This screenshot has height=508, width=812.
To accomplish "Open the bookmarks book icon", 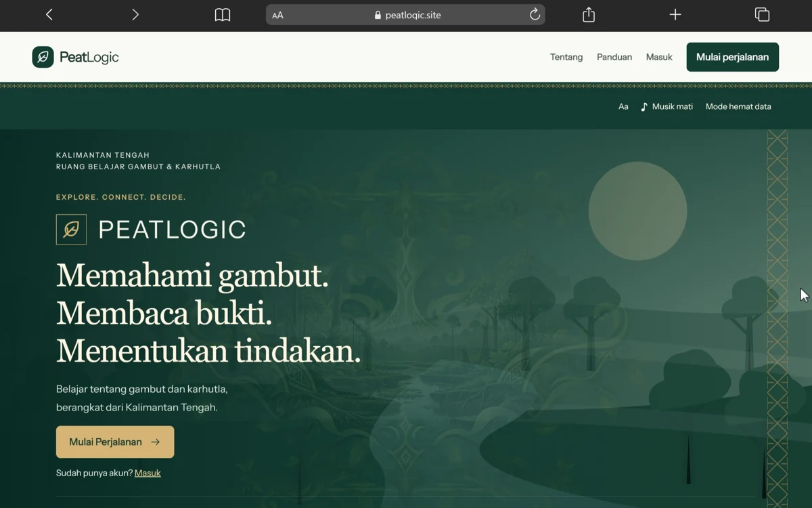I will (223, 15).
